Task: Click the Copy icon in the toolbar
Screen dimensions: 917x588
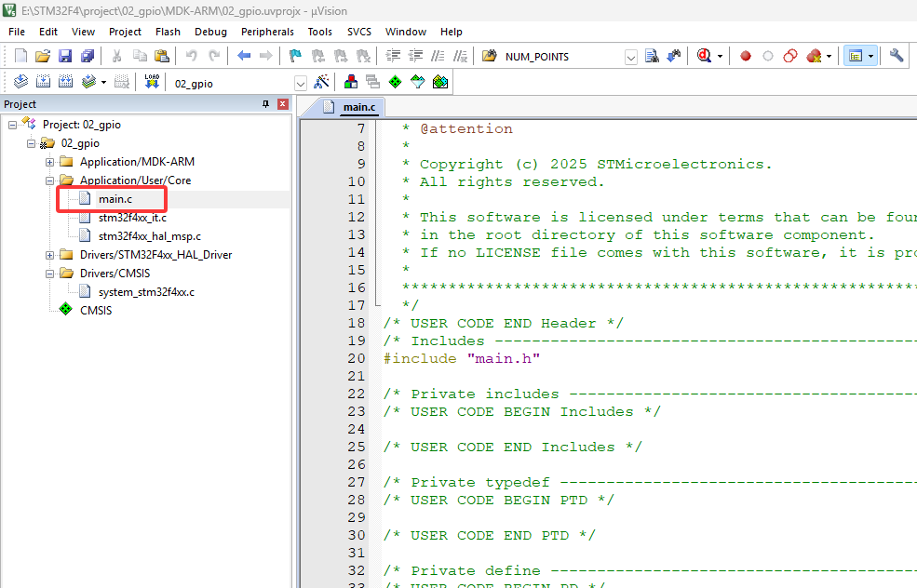Action: pos(140,56)
